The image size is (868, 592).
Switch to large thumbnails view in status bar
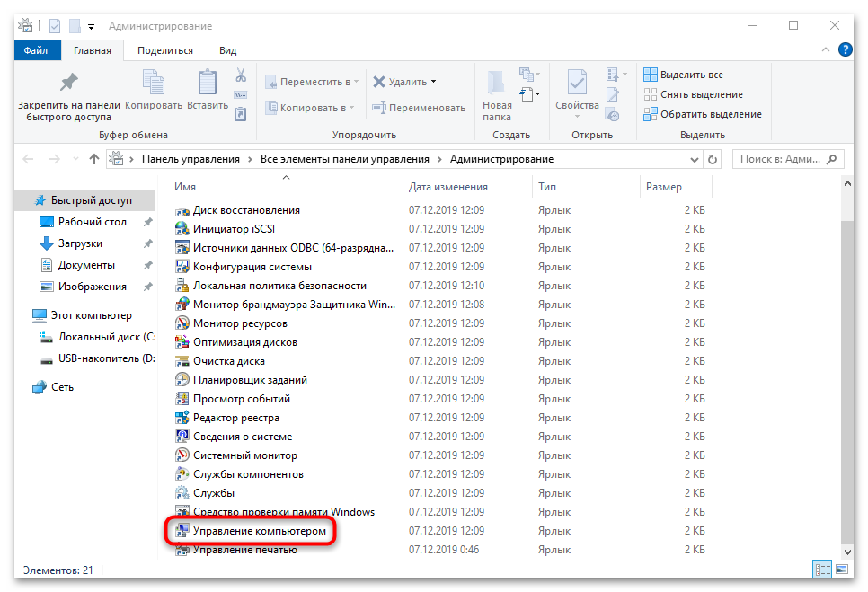(x=843, y=569)
